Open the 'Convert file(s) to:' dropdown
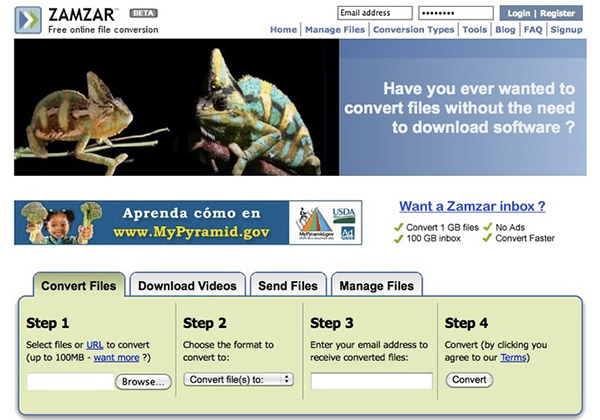The image size is (600, 420). tap(238, 379)
